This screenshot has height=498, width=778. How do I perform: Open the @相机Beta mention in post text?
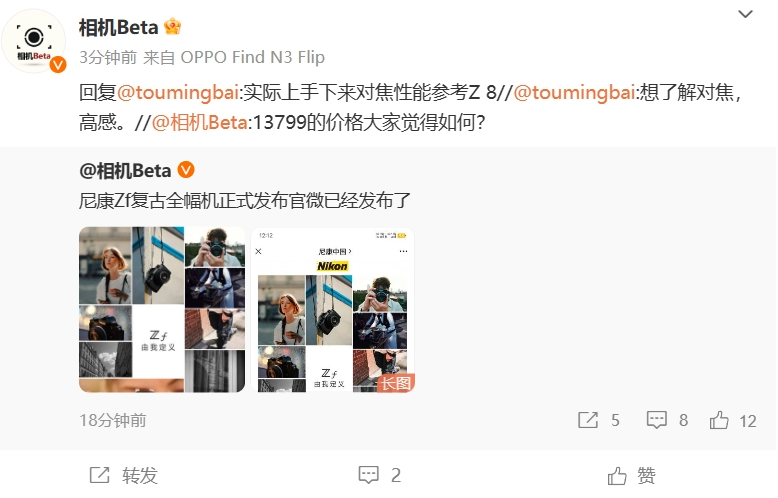(x=199, y=123)
